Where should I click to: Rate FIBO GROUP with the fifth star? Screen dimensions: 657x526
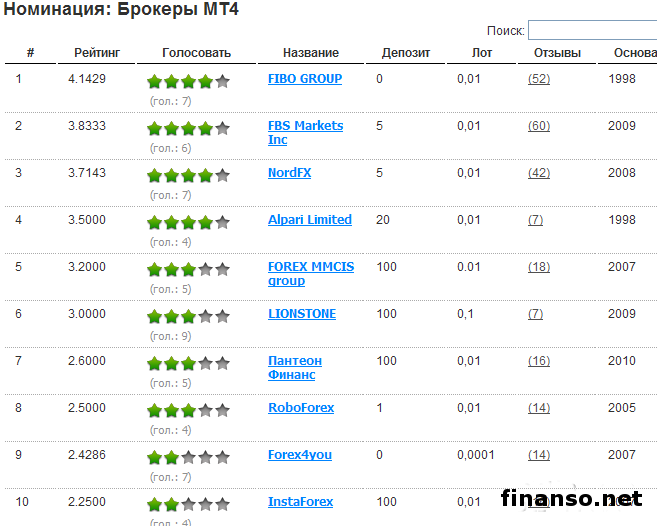pos(222,81)
